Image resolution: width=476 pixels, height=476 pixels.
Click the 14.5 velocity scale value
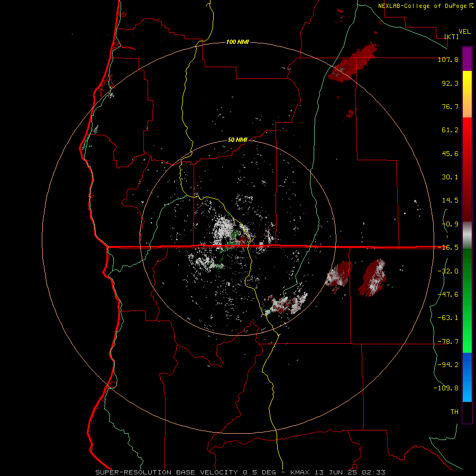(450, 200)
